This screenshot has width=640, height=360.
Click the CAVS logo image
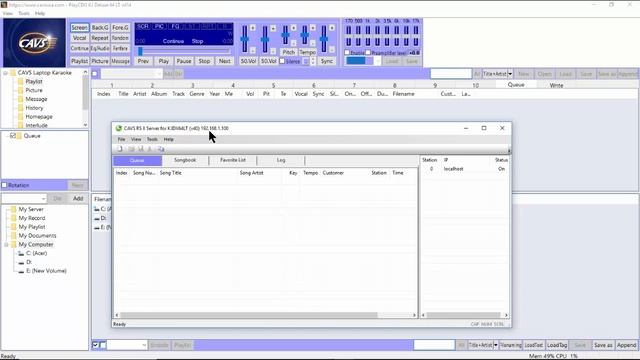pyautogui.click(x=34, y=42)
